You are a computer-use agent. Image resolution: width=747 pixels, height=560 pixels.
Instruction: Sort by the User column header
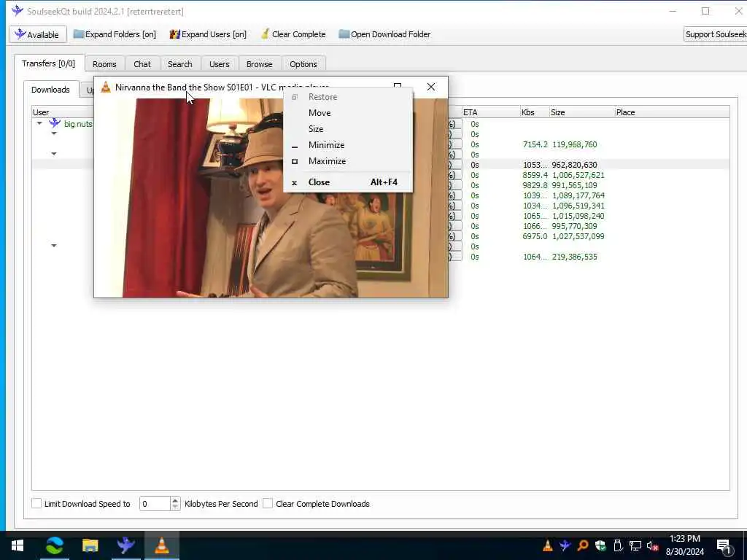point(63,112)
